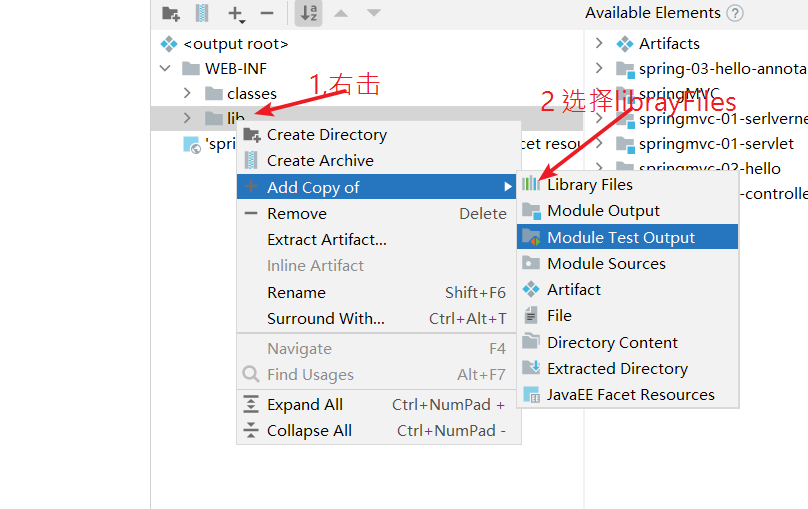Click the Collapse All menu icon
This screenshot has height=509, width=808.
coord(250,430)
